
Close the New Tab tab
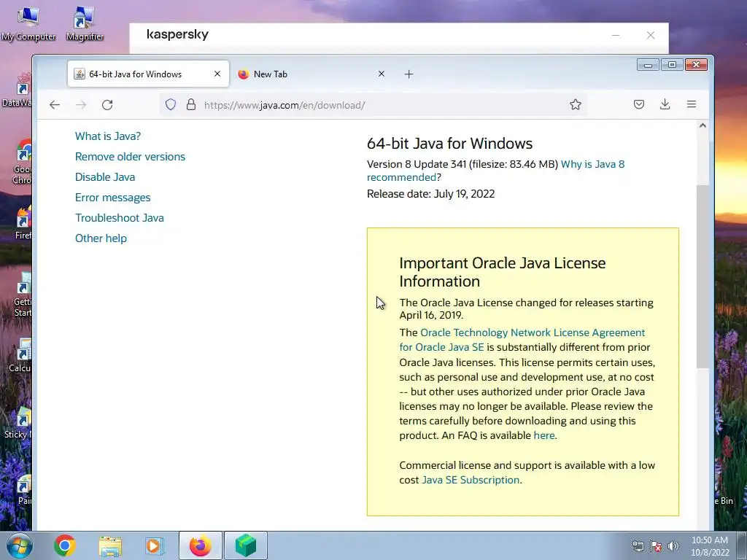point(381,74)
